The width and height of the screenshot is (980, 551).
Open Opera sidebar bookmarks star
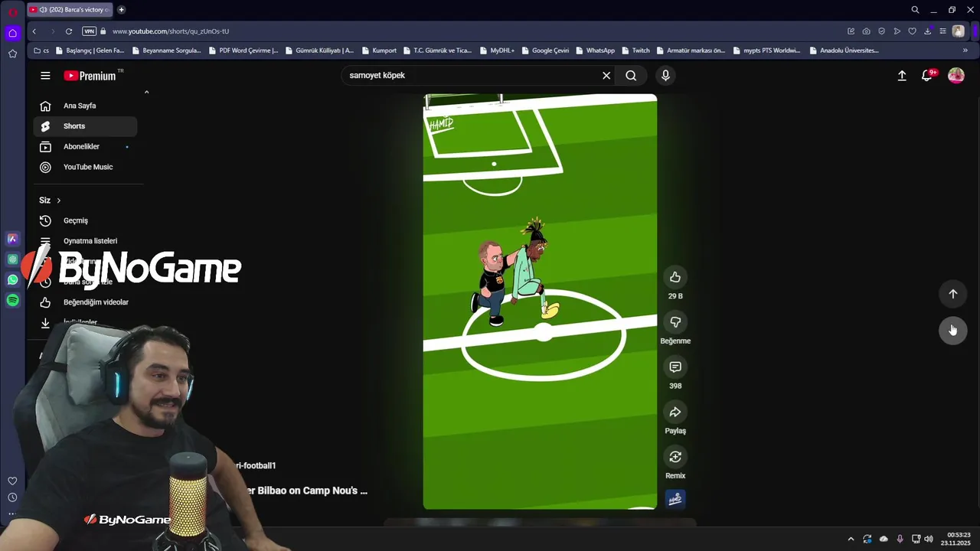[x=12, y=54]
